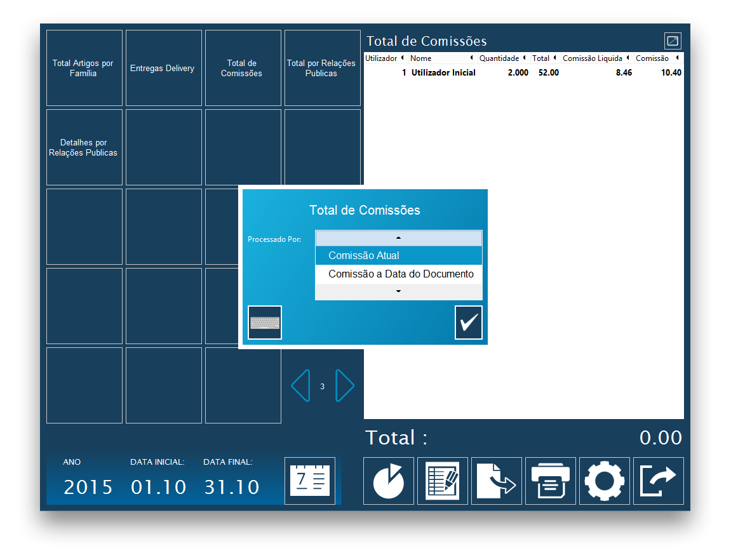This screenshot has width=731, height=560.
Task: Expand the results panel to fullscreen
Action: point(673,41)
